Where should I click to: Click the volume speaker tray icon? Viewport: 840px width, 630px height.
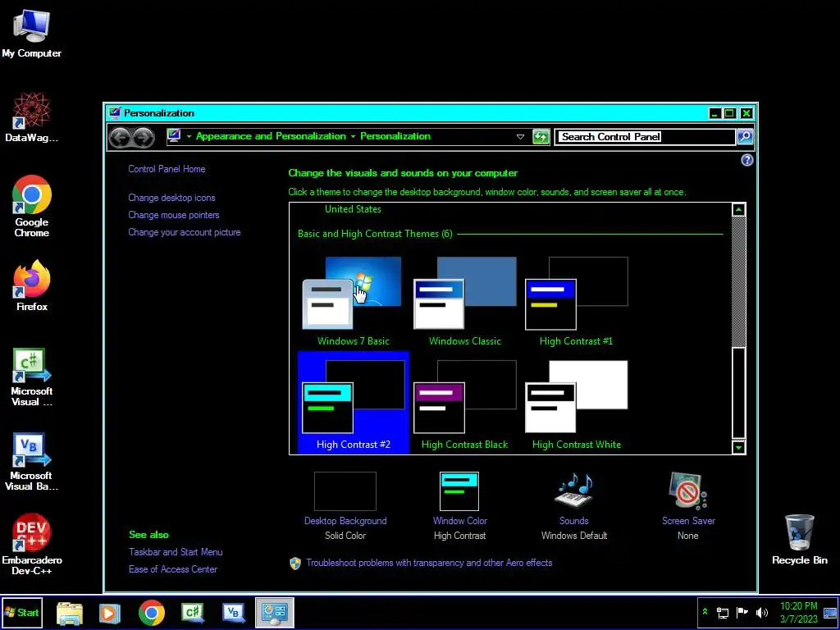pos(761,612)
